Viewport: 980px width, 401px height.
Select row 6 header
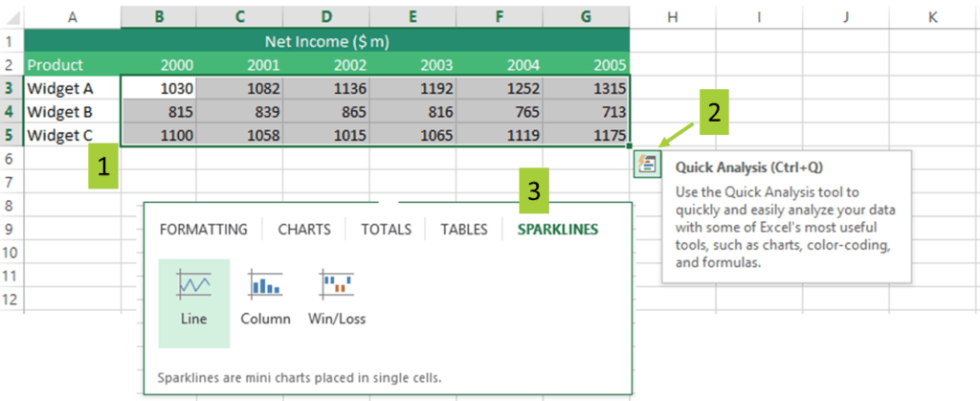coord(11,159)
